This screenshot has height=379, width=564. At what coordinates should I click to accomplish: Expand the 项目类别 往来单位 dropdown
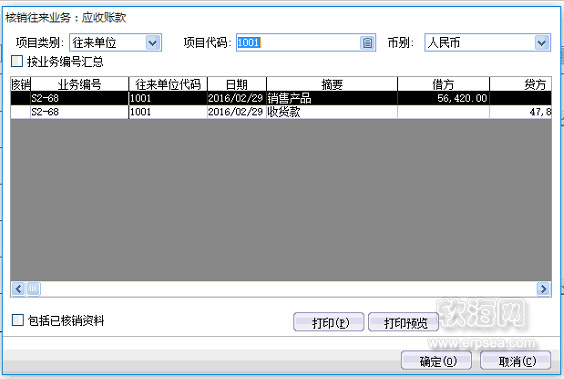[x=153, y=43]
